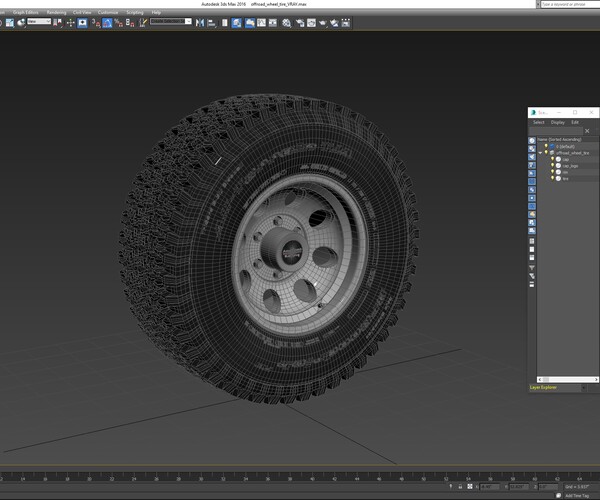
Task: Click the Select and Place tool icon
Action: pyautogui.click(x=21, y=23)
